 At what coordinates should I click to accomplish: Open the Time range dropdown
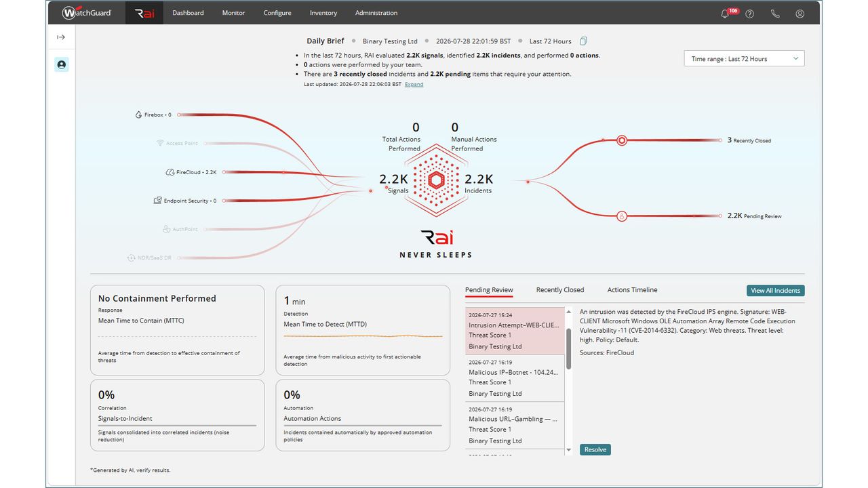[745, 59]
